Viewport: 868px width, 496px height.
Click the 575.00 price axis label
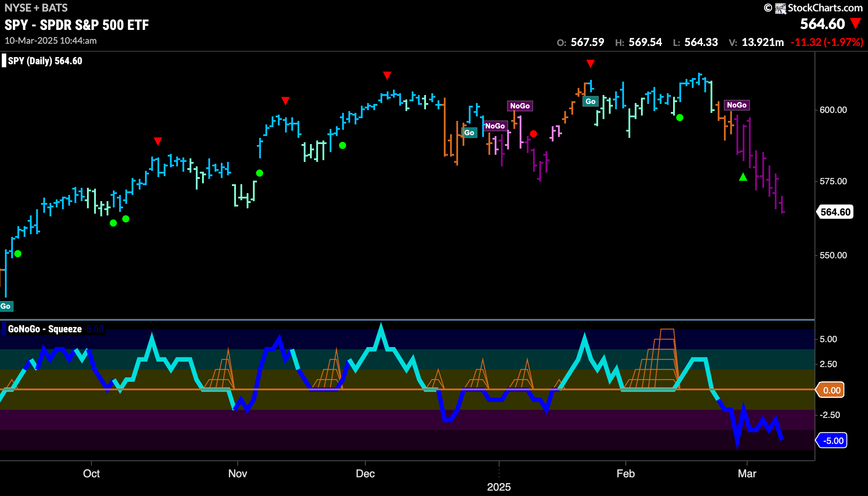[x=833, y=181]
